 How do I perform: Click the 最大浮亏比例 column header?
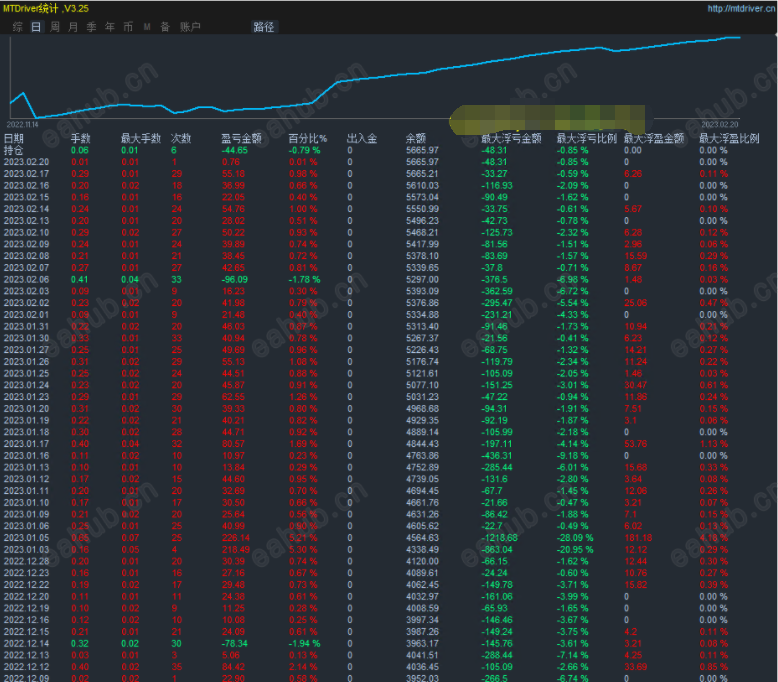(587, 138)
